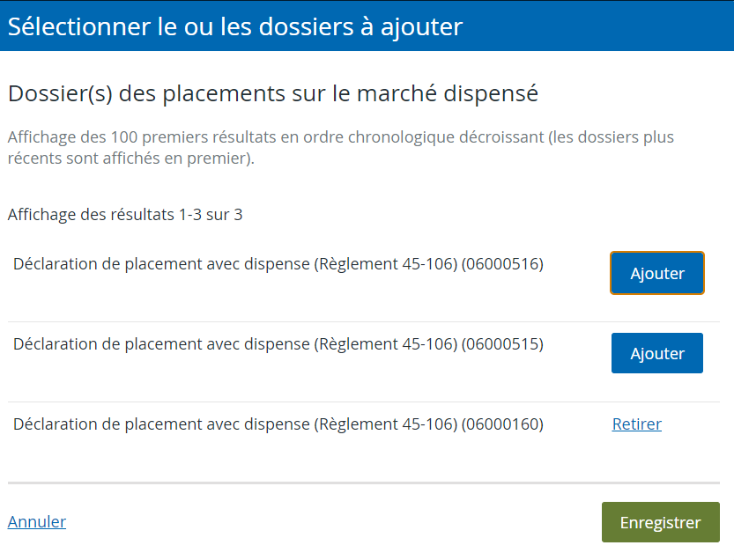
Task: Click the blue header 'Sélectionner le ou les dossiers à ajouter'
Action: pyautogui.click(x=235, y=26)
